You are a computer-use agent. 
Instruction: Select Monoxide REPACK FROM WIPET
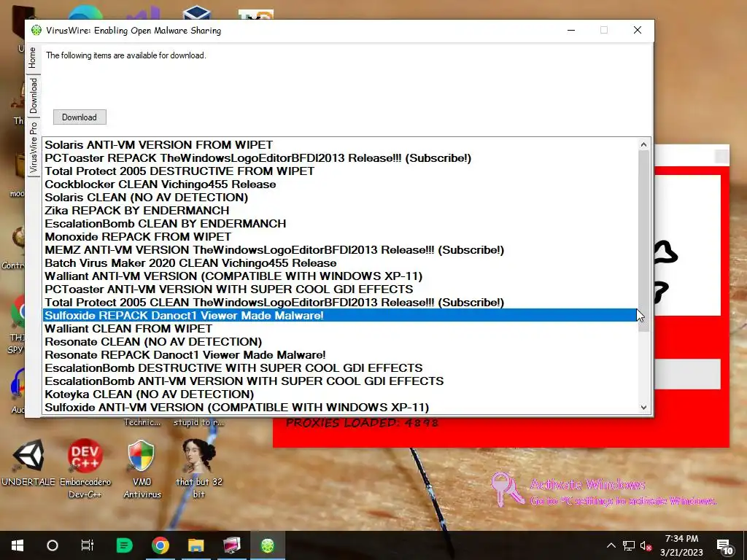tap(340, 237)
